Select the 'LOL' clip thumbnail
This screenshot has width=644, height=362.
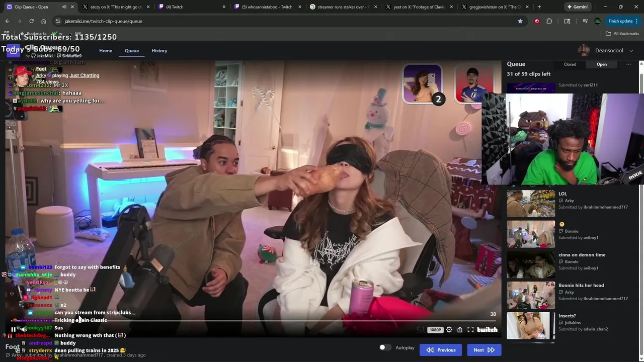531,203
